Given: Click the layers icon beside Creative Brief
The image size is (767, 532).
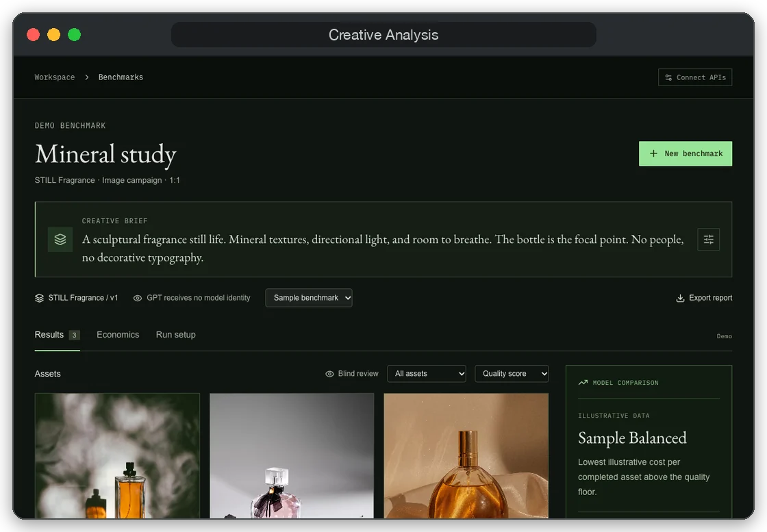Looking at the screenshot, I should pyautogui.click(x=60, y=240).
